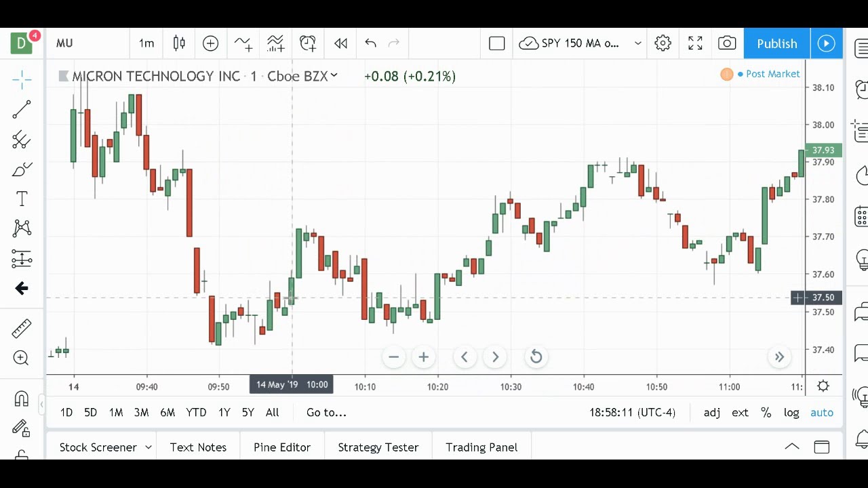Viewport: 868px width, 488px height.
Task: Open the indicator templates icon
Action: 275,43
